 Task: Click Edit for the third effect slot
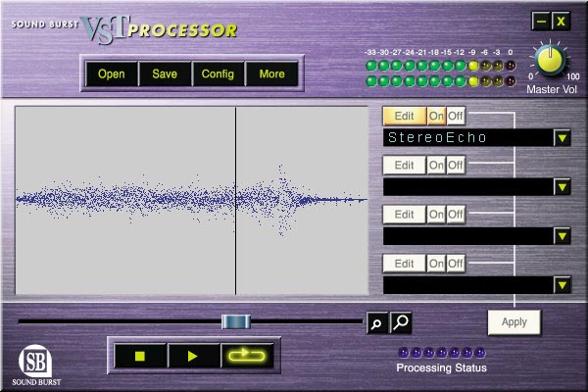tap(404, 215)
